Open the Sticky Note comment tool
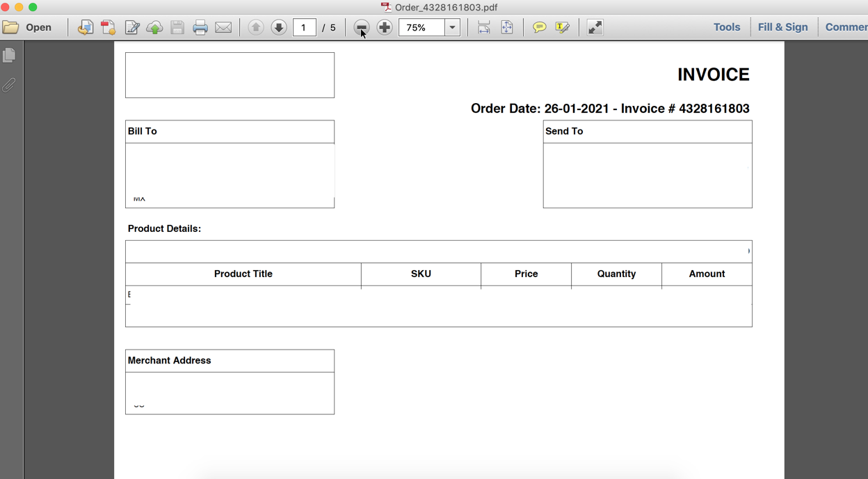 point(539,27)
